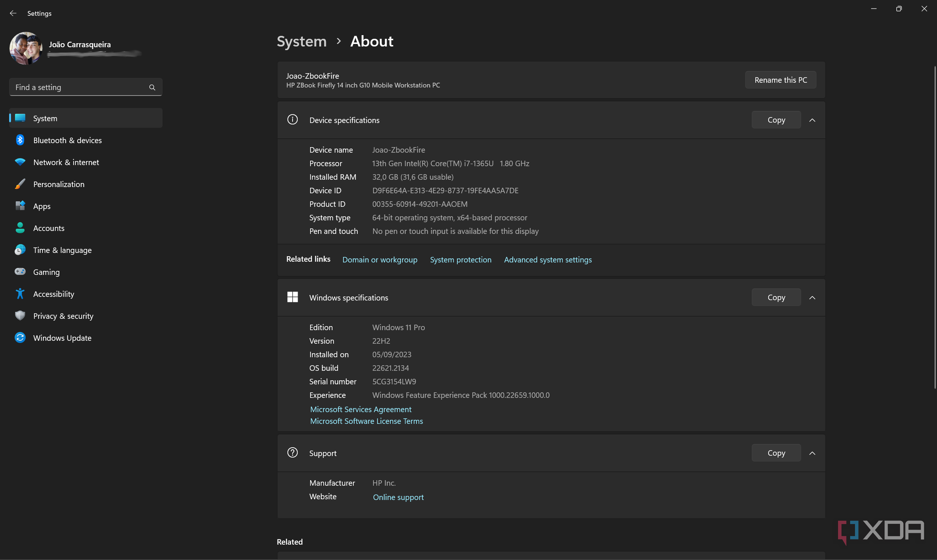Viewport: 937px width, 560px height.
Task: Click the Support question mark icon
Action: click(292, 452)
